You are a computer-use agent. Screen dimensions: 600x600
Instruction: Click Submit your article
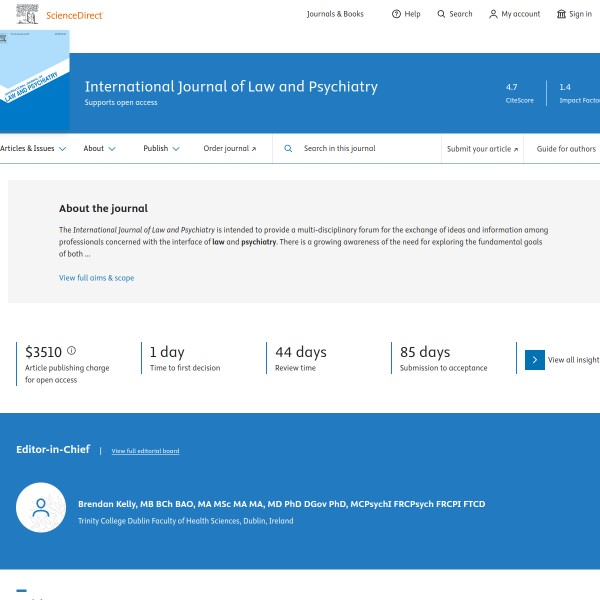tap(482, 149)
